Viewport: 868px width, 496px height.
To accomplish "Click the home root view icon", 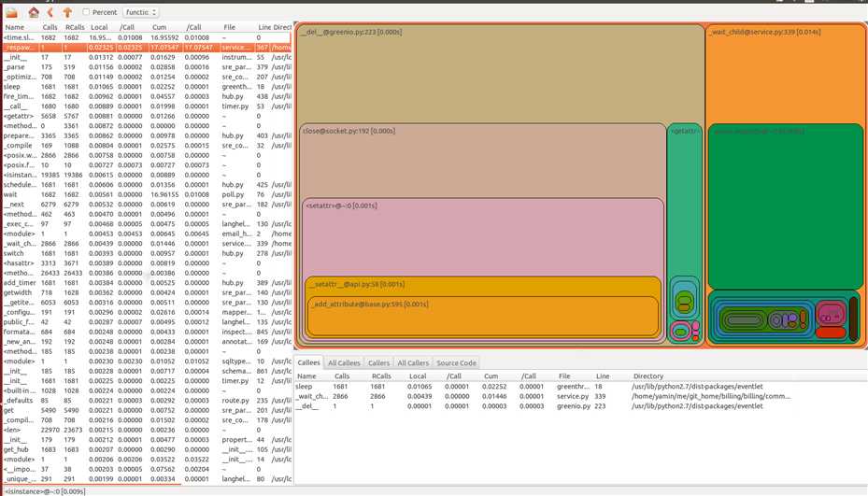I will point(34,12).
